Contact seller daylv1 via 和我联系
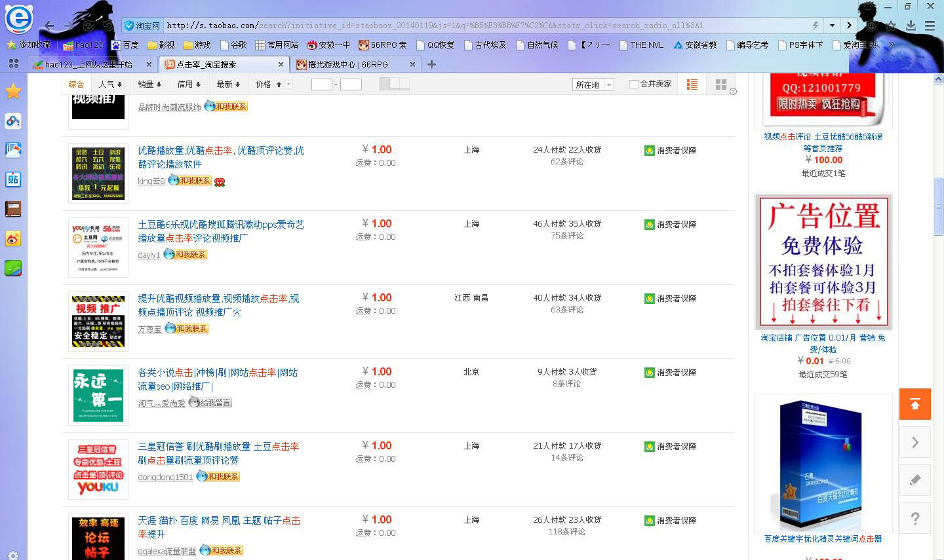The width and height of the screenshot is (944, 560). pos(185,254)
